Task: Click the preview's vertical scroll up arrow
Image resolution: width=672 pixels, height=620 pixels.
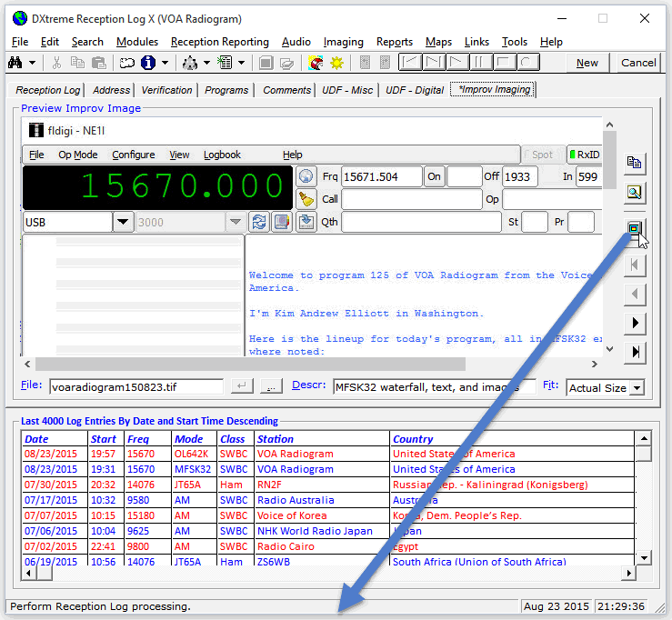Action: tap(609, 125)
